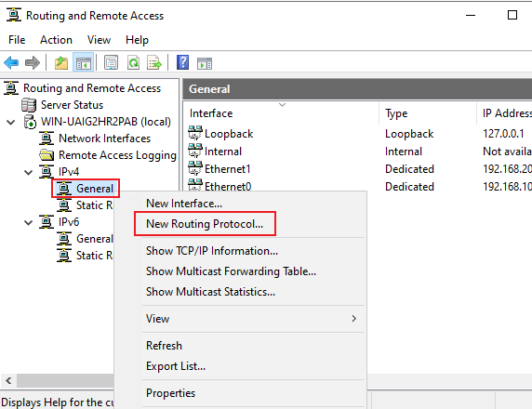Select Show TCP/IP Information... menu entry
532x409 pixels.
212,251
